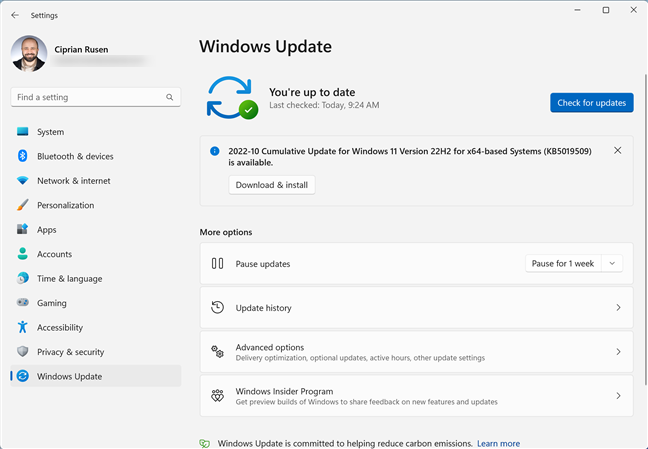Viewport: 648px width, 449px height.
Task: Select Personalization in the sidebar
Action: point(95,205)
